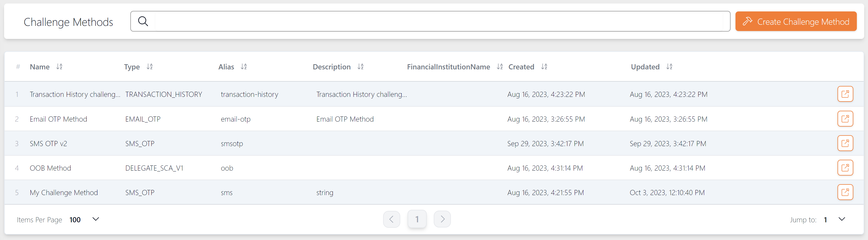Click the smsotp alias cell
868x240 pixels.
232,144
